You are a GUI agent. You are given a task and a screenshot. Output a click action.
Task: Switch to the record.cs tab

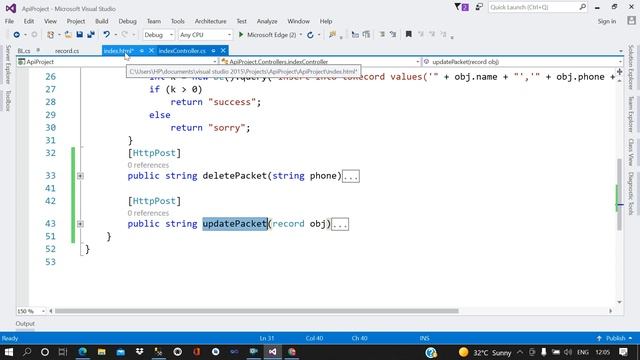[67, 51]
